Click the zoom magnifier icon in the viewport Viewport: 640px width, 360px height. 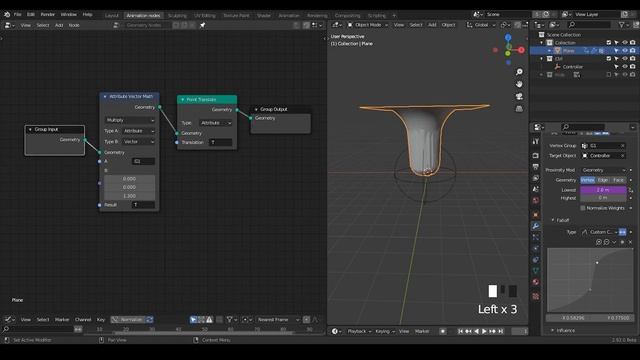pyautogui.click(x=519, y=72)
